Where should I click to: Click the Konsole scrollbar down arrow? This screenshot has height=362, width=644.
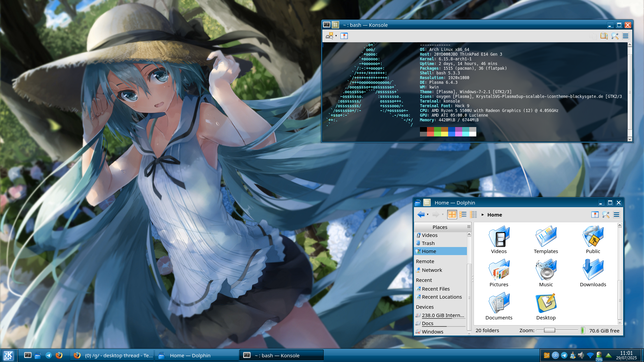630,139
